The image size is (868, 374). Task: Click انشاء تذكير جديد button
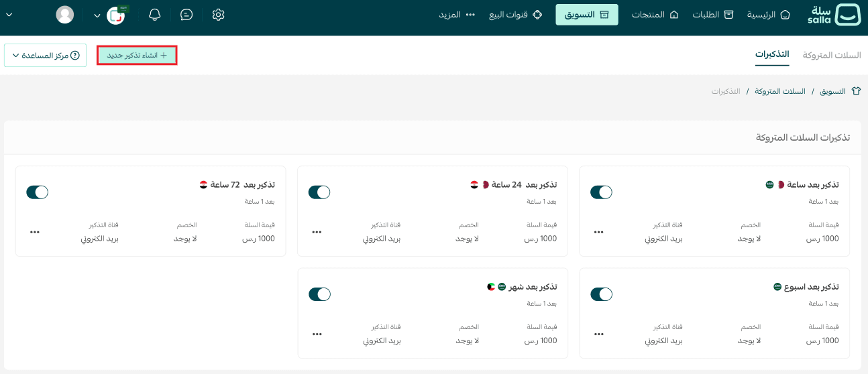click(137, 56)
